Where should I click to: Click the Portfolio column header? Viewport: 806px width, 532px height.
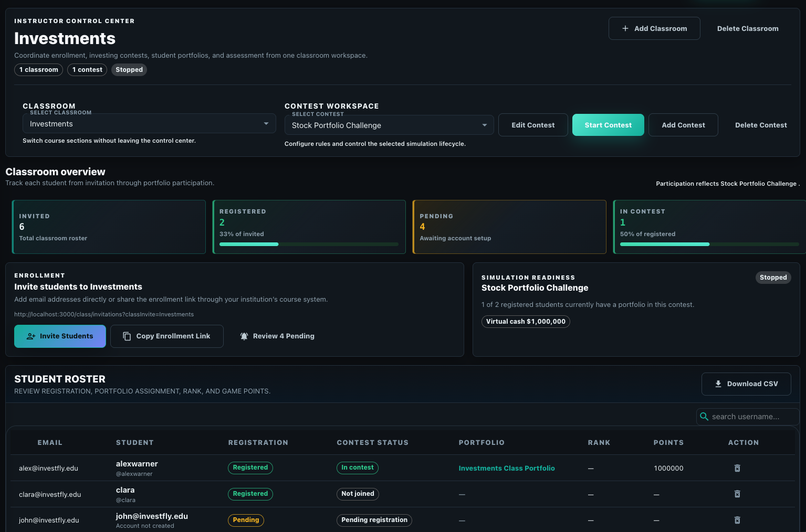pyautogui.click(x=481, y=443)
